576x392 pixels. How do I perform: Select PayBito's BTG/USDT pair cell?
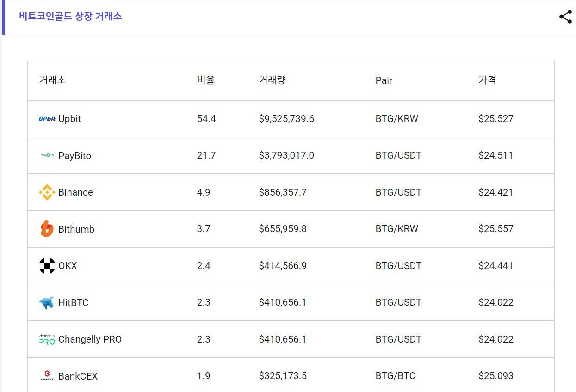coord(398,155)
